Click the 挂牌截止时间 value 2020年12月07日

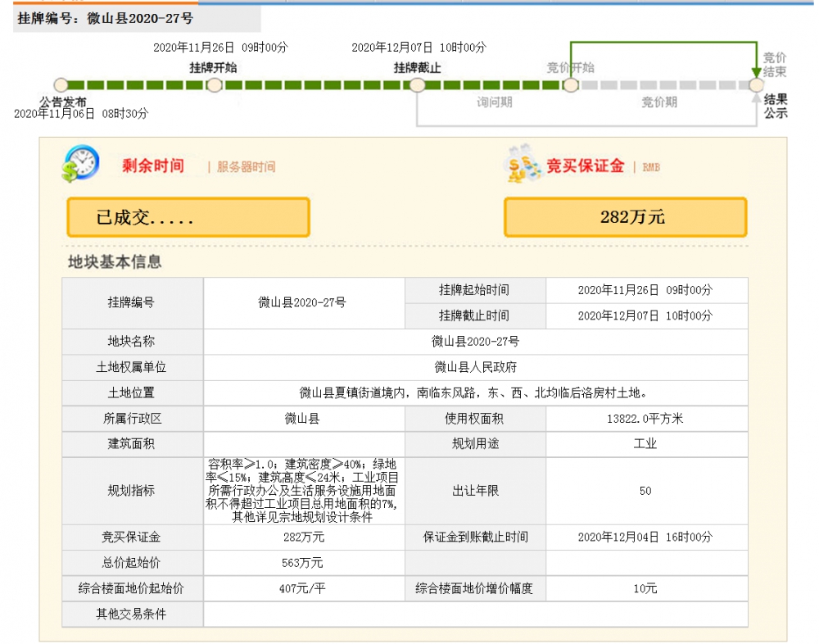click(647, 315)
